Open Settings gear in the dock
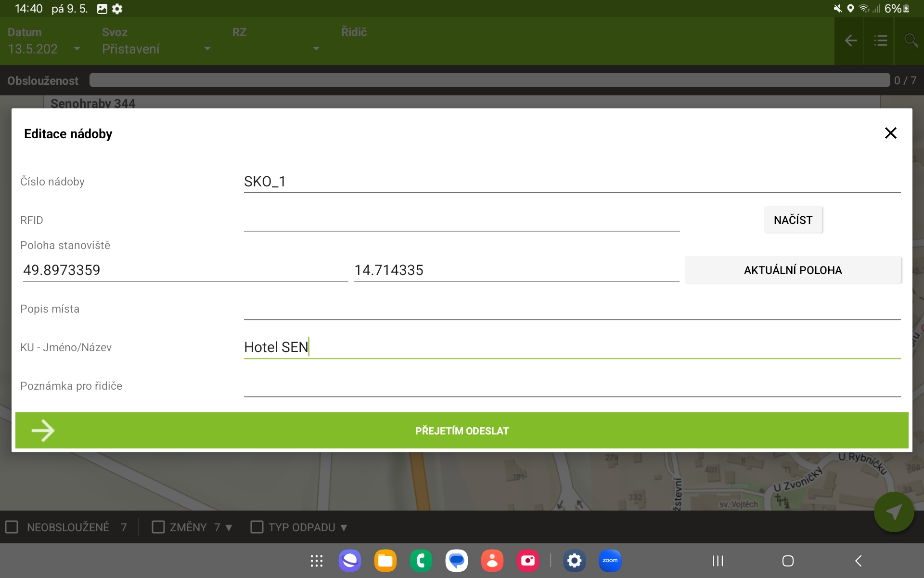 [574, 561]
